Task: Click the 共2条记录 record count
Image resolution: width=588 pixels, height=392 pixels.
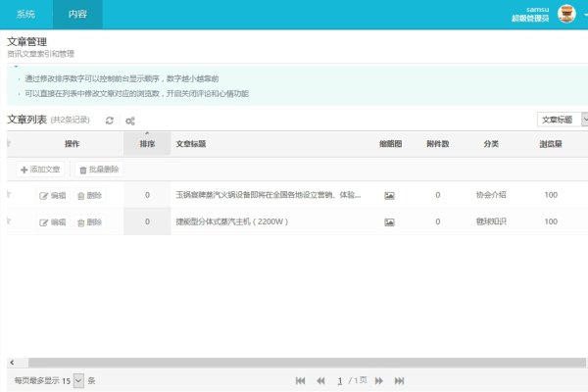Action: click(71, 120)
